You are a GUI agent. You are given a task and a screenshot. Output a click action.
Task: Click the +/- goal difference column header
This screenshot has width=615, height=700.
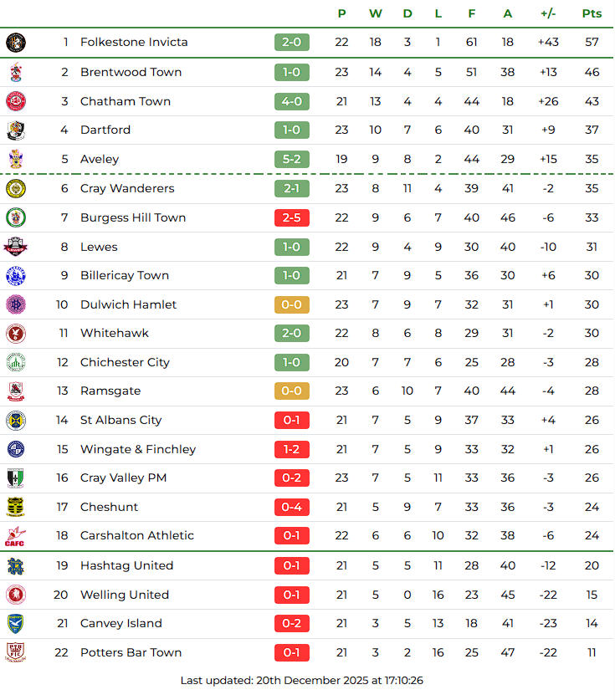[x=548, y=13]
